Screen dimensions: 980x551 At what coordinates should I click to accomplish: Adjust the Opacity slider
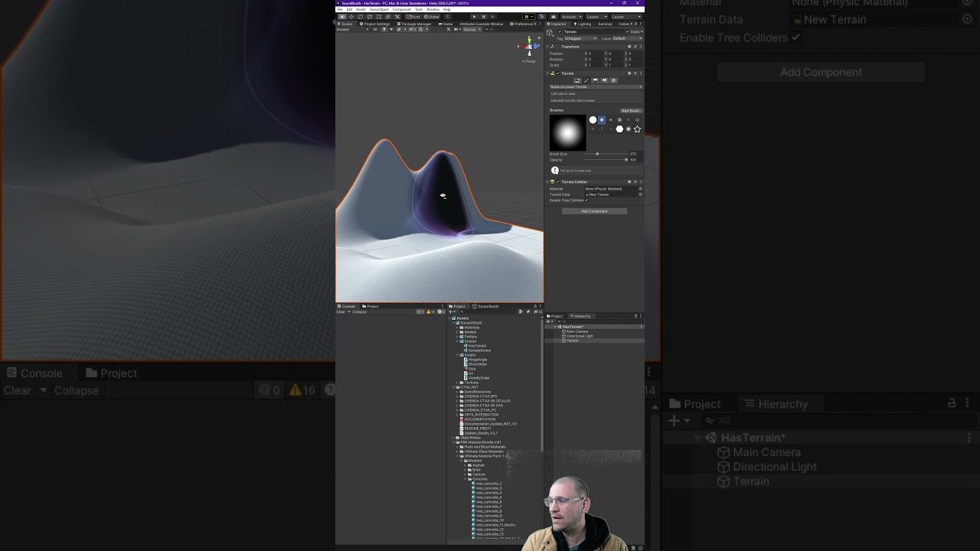click(606, 160)
